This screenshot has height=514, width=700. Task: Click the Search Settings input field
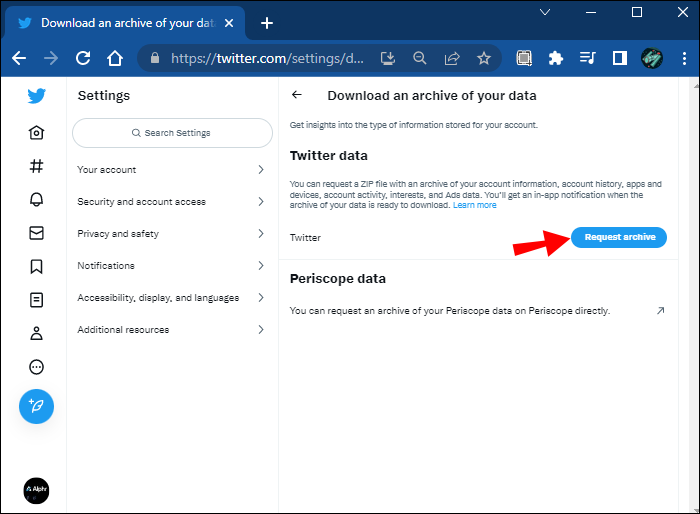click(x=172, y=133)
